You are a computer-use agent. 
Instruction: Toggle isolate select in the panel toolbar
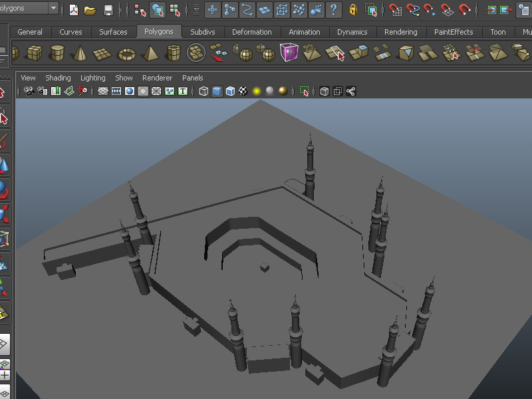(304, 91)
